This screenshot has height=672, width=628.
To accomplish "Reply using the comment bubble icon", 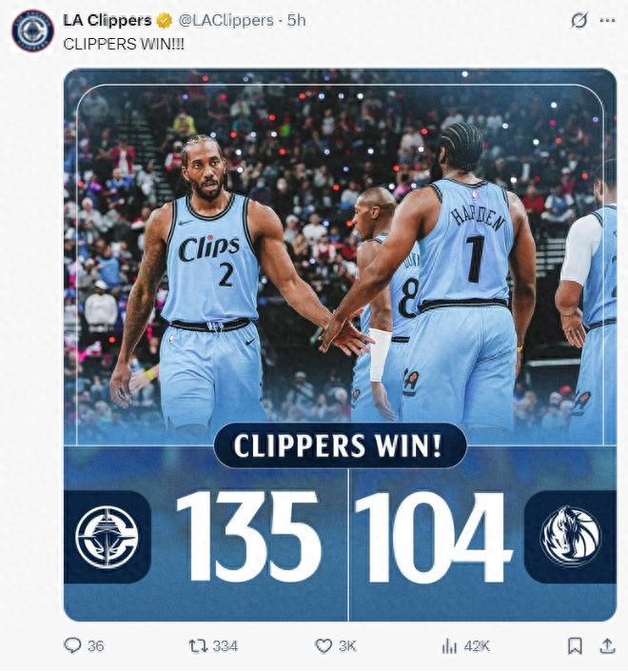I will point(72,645).
